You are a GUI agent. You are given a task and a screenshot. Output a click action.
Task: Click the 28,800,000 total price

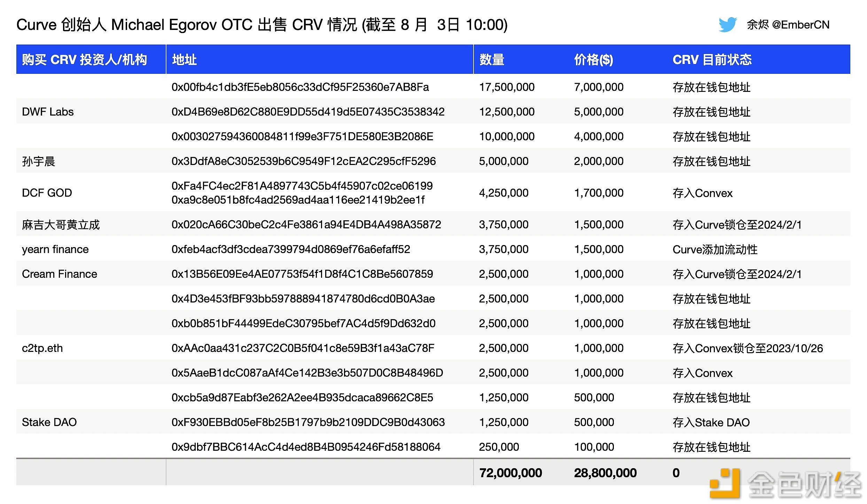point(606,473)
